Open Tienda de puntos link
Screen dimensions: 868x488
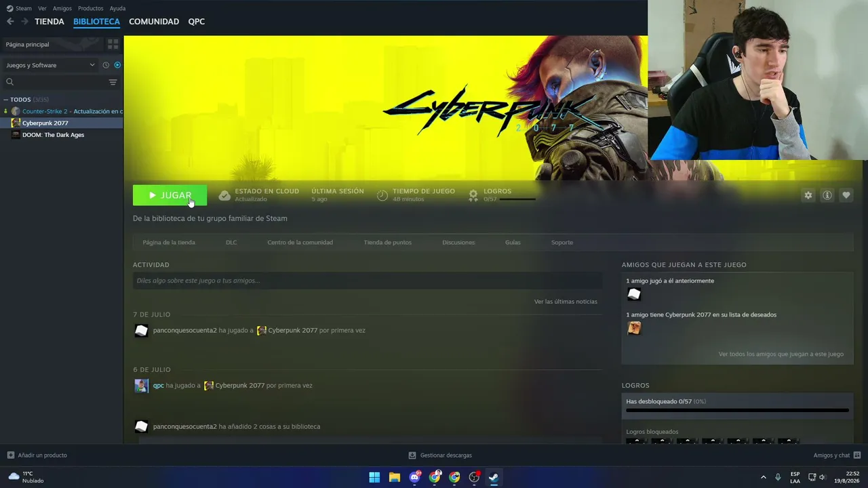click(387, 243)
